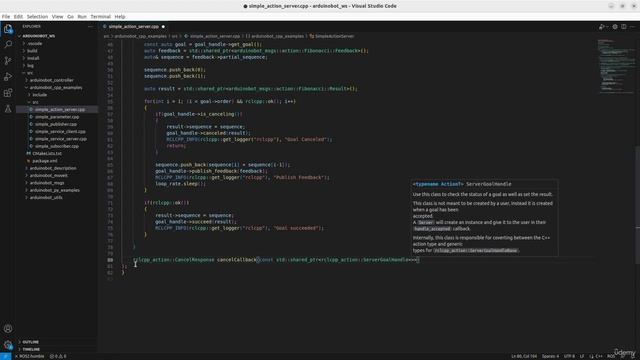
Task: Open the Selection menu
Action: click(37, 17)
